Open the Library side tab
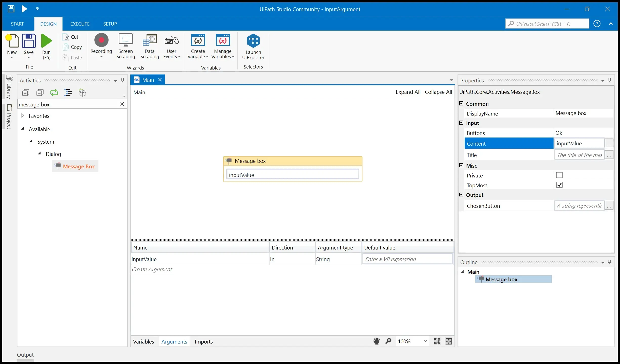 pos(9,87)
